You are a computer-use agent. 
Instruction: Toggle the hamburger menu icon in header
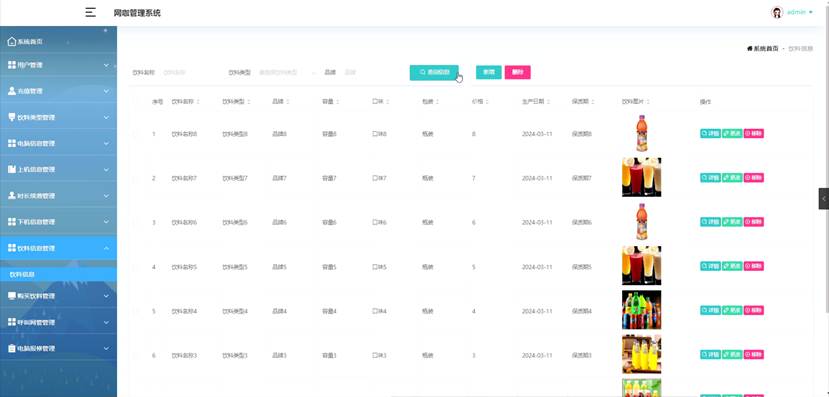click(90, 13)
